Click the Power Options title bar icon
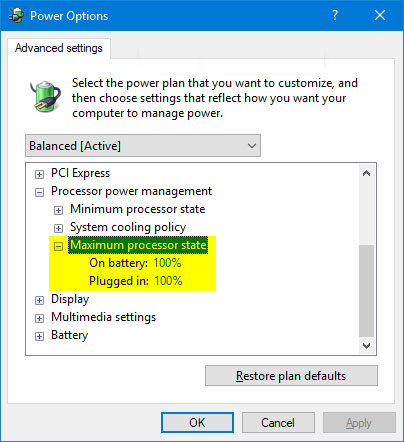This screenshot has height=442, width=404. point(16,16)
